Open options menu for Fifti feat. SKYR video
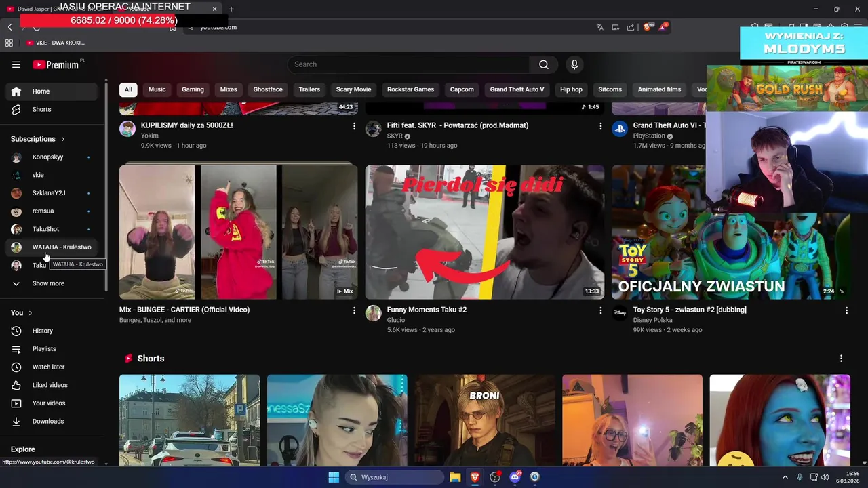The height and width of the screenshot is (488, 868). tap(600, 126)
